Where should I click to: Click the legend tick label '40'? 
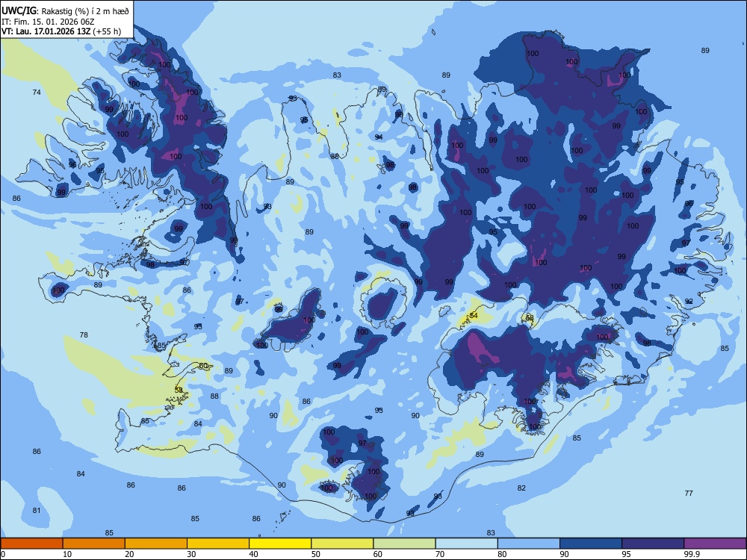coord(253,554)
